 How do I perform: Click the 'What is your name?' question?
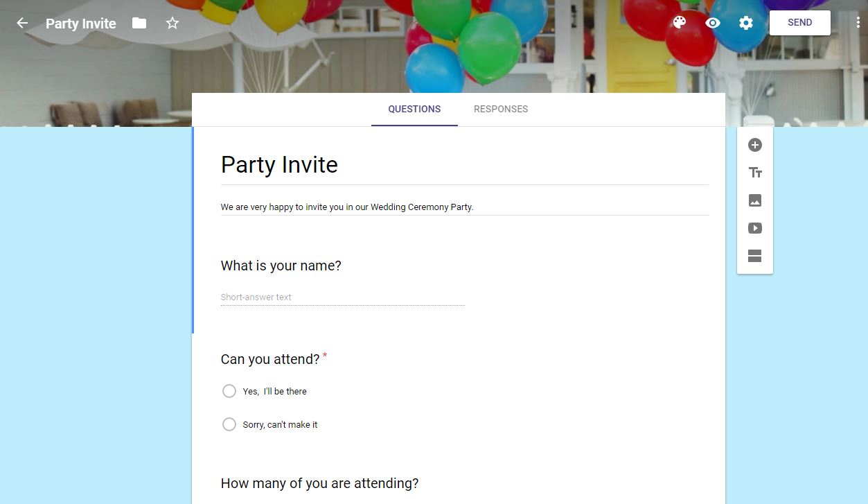pos(281,266)
